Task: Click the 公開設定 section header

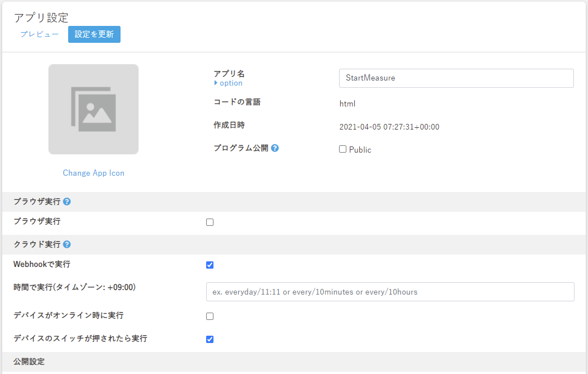Action: [29, 362]
